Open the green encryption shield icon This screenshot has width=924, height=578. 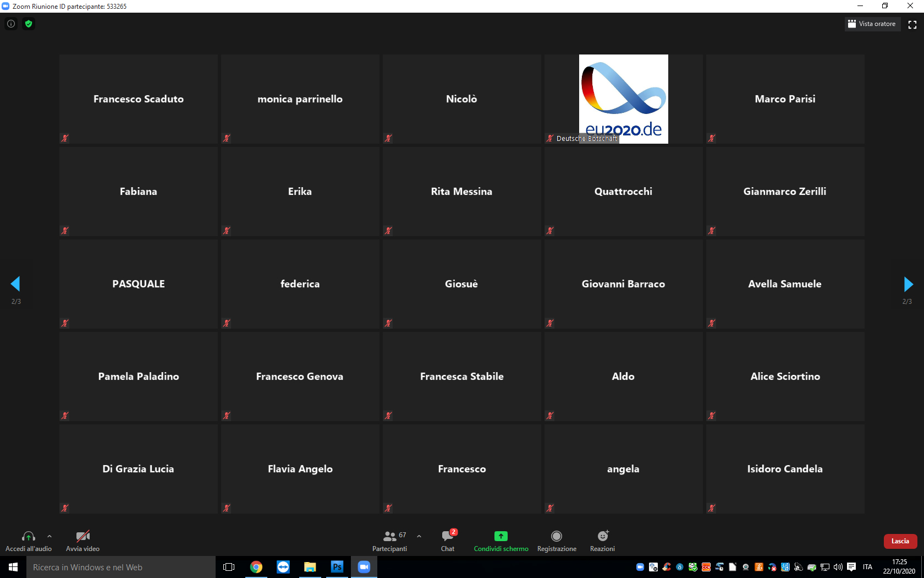[x=29, y=24]
